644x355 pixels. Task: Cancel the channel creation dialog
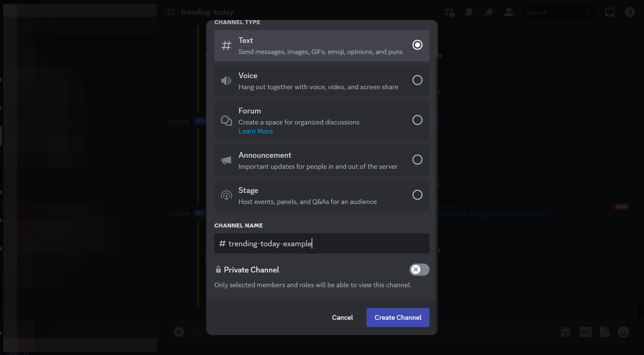(342, 317)
